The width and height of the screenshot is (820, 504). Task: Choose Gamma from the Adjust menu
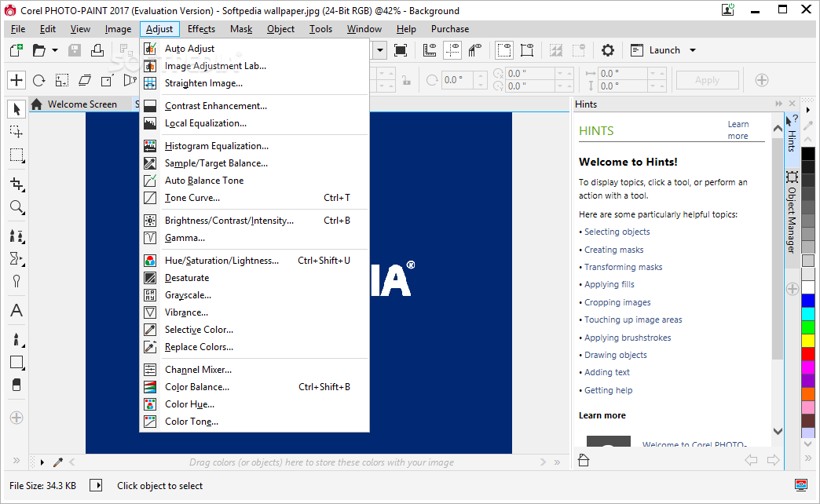(x=253, y=238)
